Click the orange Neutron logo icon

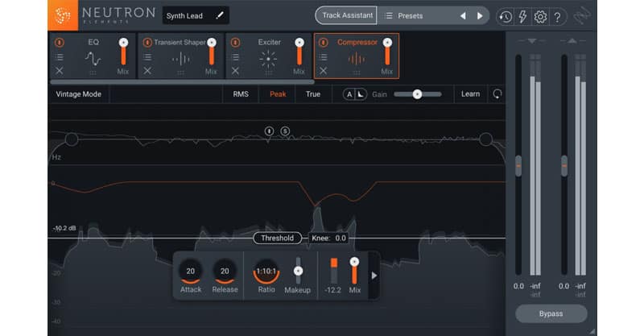coord(63,15)
